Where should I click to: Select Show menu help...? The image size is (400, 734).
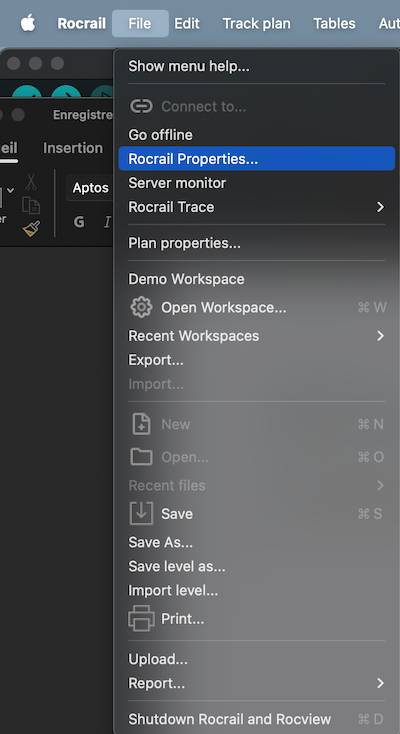click(x=257, y=66)
